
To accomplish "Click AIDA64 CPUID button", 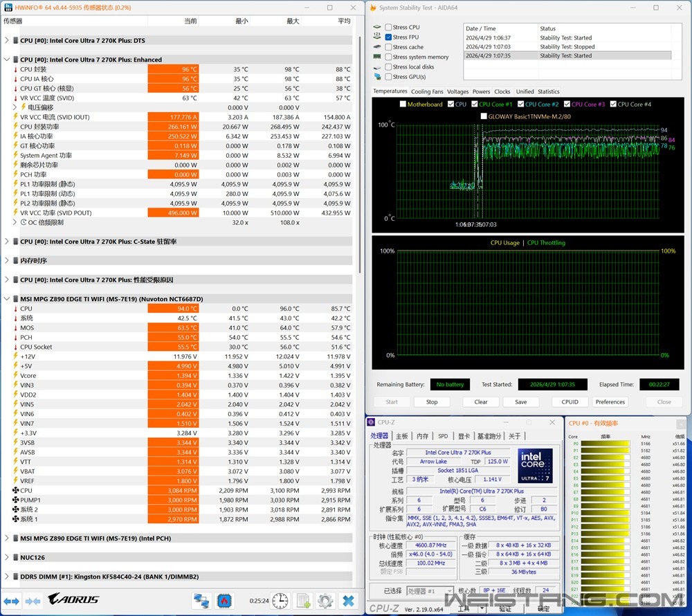I will point(570,402).
